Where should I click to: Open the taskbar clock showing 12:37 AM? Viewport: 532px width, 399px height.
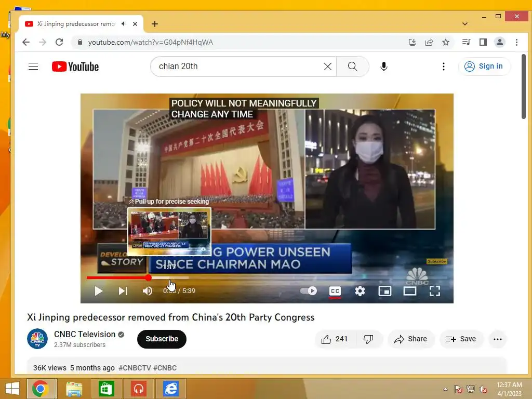click(x=509, y=389)
